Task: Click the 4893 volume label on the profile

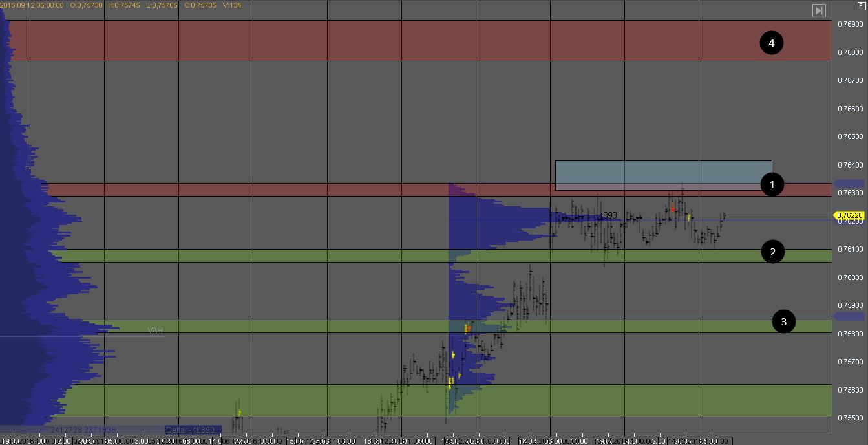Action: pyautogui.click(x=609, y=215)
